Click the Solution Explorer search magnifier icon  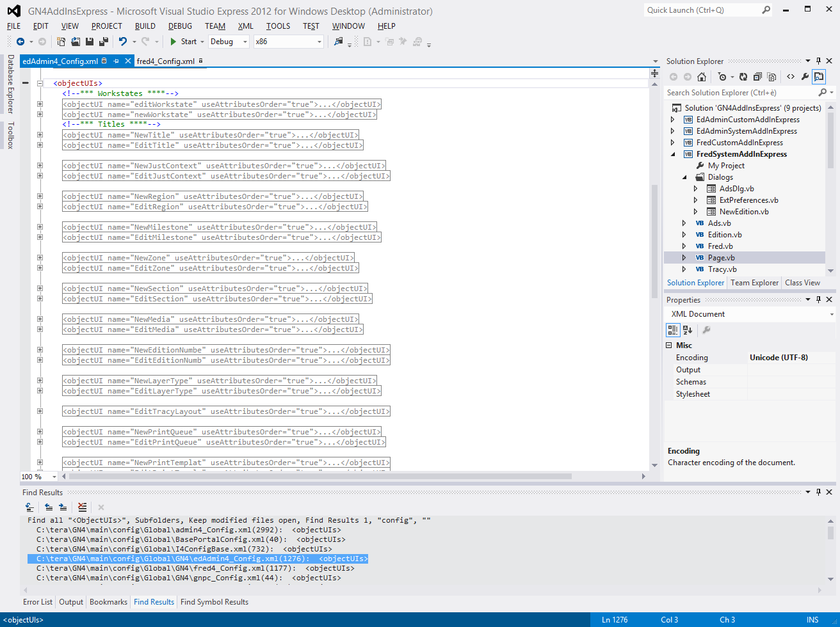point(823,93)
